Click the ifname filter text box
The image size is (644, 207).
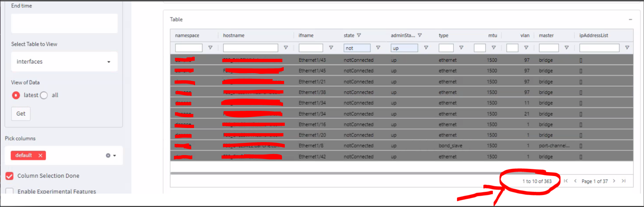pos(311,48)
